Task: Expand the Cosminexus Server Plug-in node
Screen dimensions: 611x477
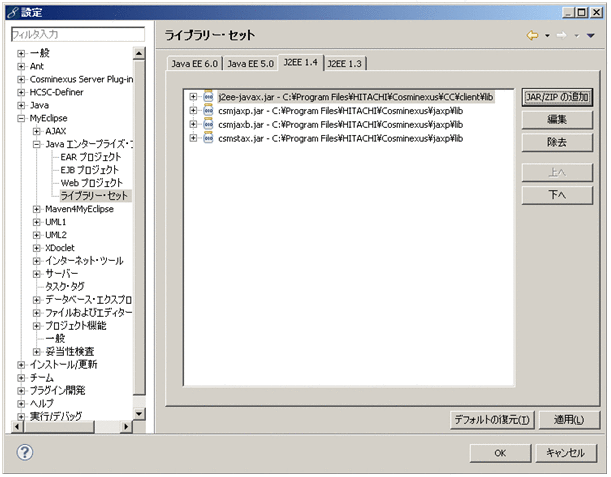Action: [21, 80]
